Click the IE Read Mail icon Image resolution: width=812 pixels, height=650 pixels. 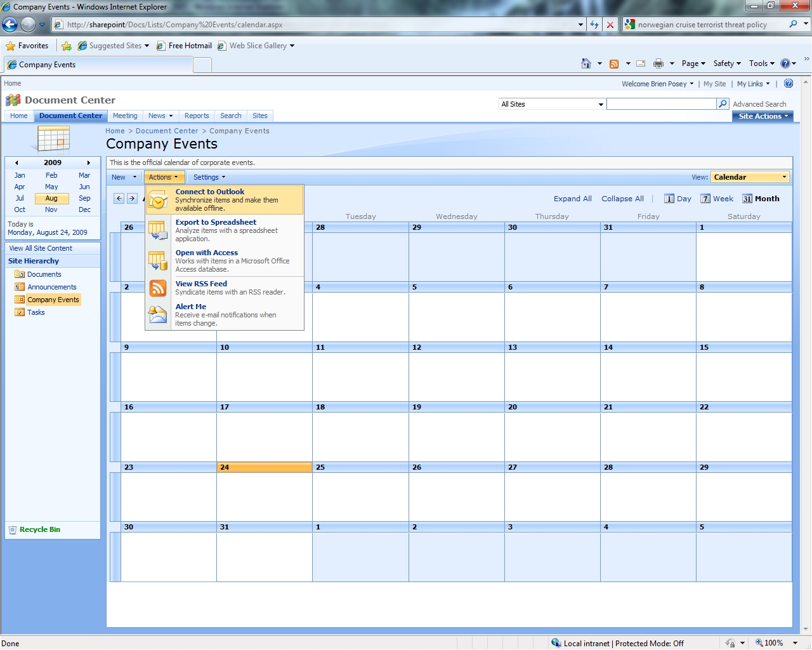pos(641,63)
